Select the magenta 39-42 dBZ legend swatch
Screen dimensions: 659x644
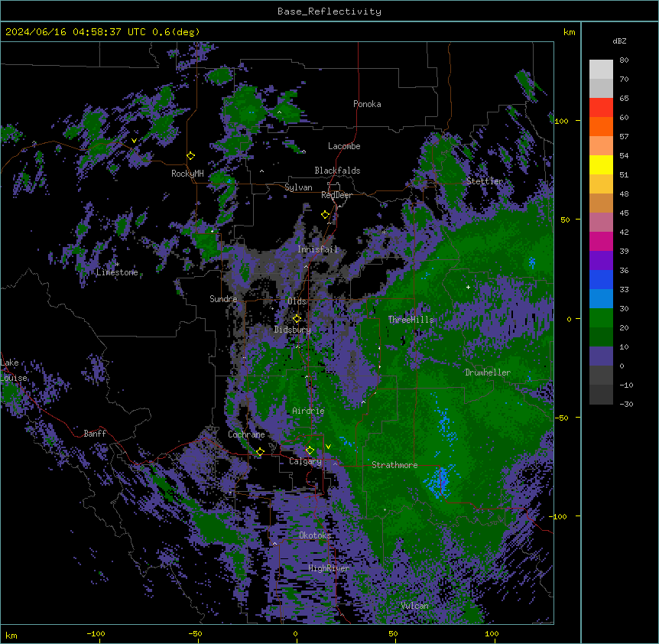(601, 241)
